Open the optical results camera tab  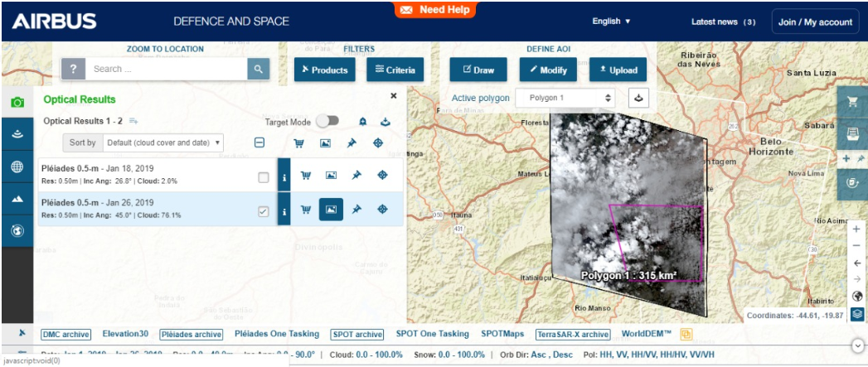[x=17, y=102]
